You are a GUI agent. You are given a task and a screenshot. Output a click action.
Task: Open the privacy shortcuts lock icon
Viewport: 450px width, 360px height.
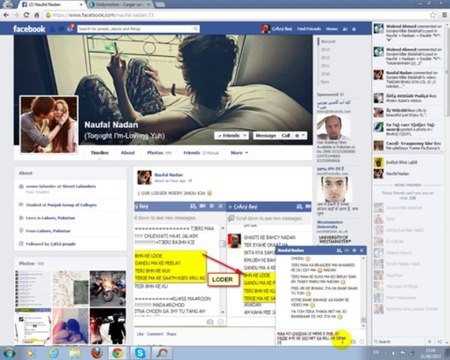coord(345,29)
